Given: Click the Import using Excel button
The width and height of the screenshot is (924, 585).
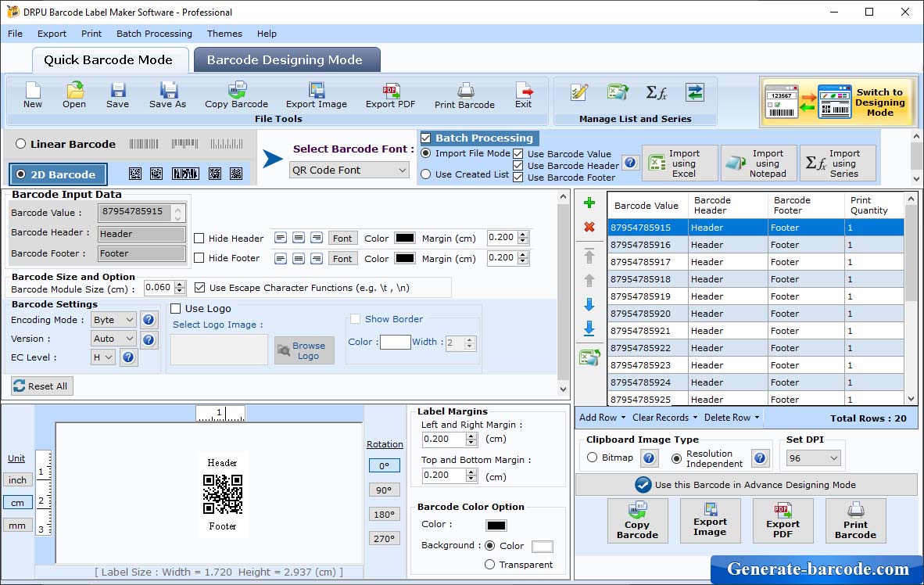Looking at the screenshot, I should point(679,163).
